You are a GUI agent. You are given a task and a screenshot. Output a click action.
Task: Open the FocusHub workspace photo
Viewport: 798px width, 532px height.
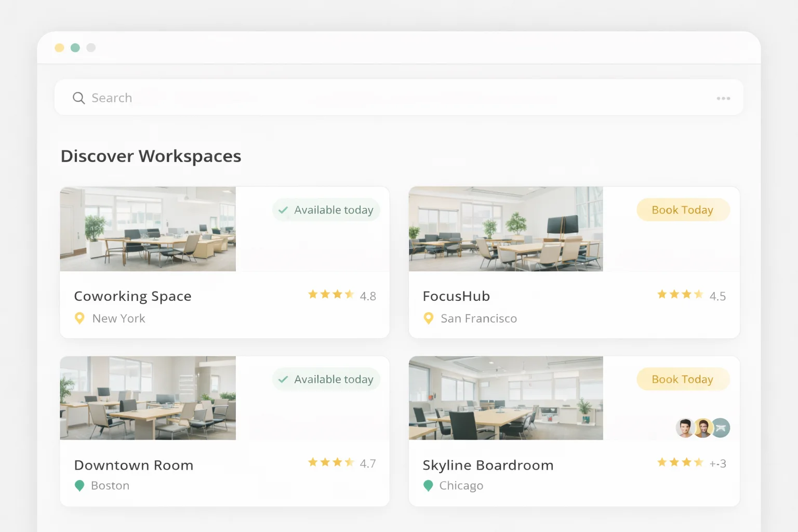(506, 229)
